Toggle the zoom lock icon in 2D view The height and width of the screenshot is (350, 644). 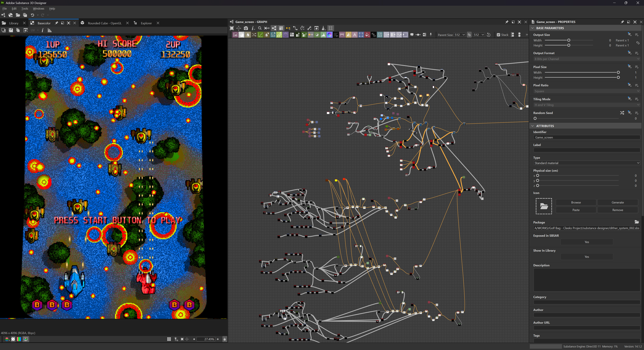[x=225, y=339]
